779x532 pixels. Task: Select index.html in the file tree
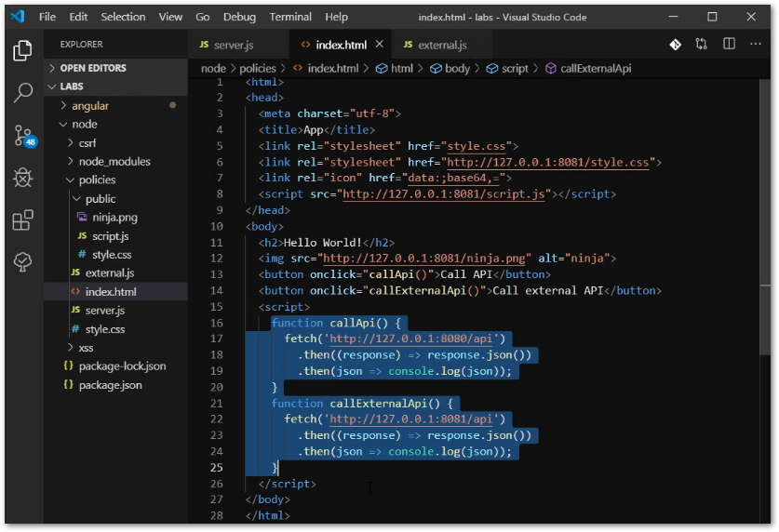coord(115,292)
